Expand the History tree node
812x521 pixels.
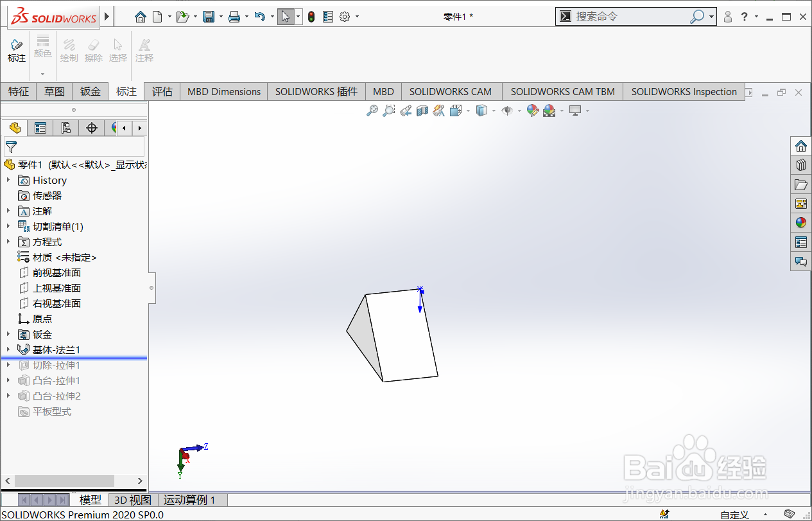[x=8, y=181]
